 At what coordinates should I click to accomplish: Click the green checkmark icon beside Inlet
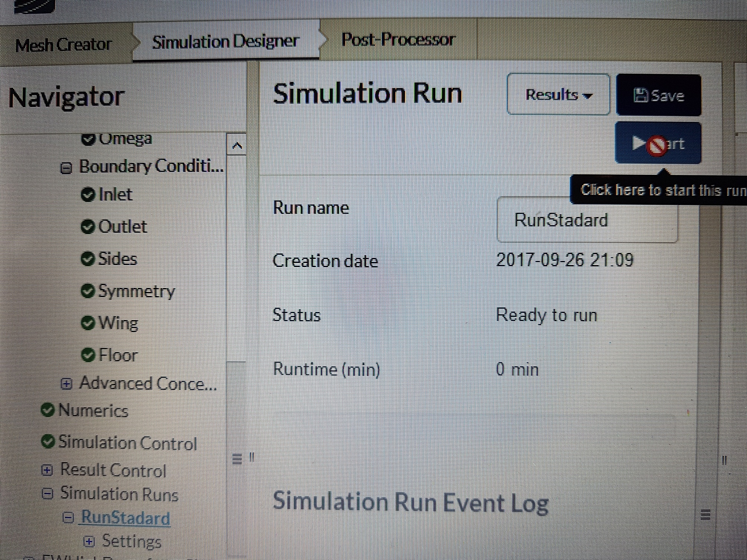click(88, 194)
